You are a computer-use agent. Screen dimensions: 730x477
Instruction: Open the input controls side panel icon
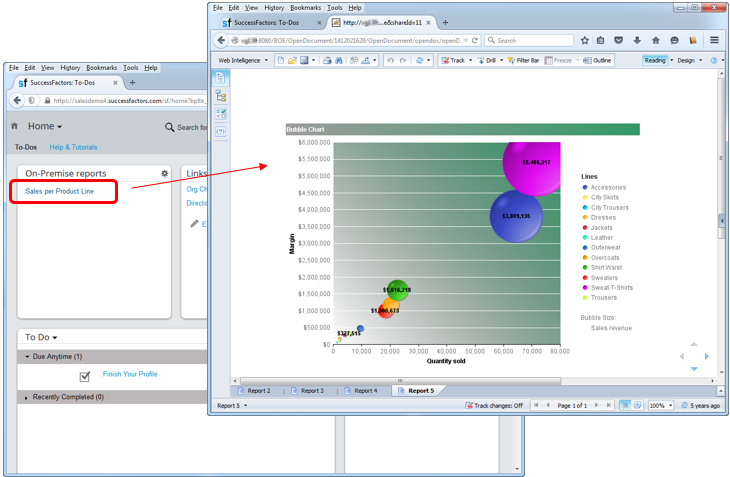click(x=221, y=114)
